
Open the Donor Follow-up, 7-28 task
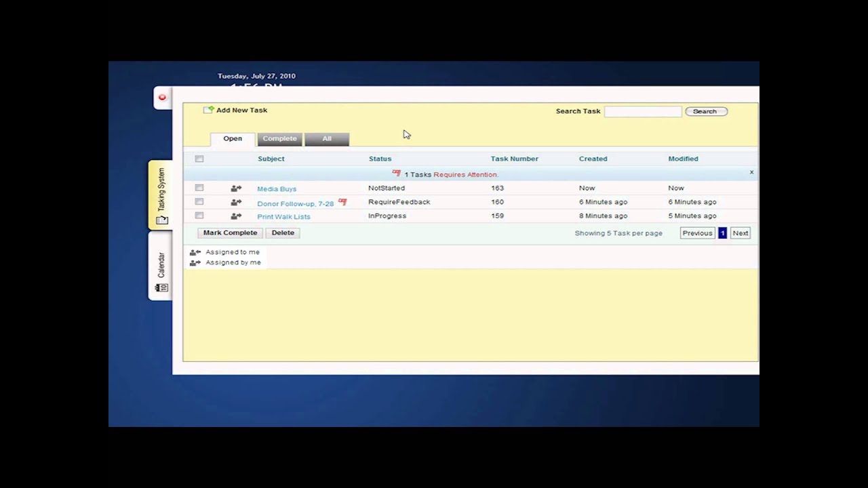point(296,203)
